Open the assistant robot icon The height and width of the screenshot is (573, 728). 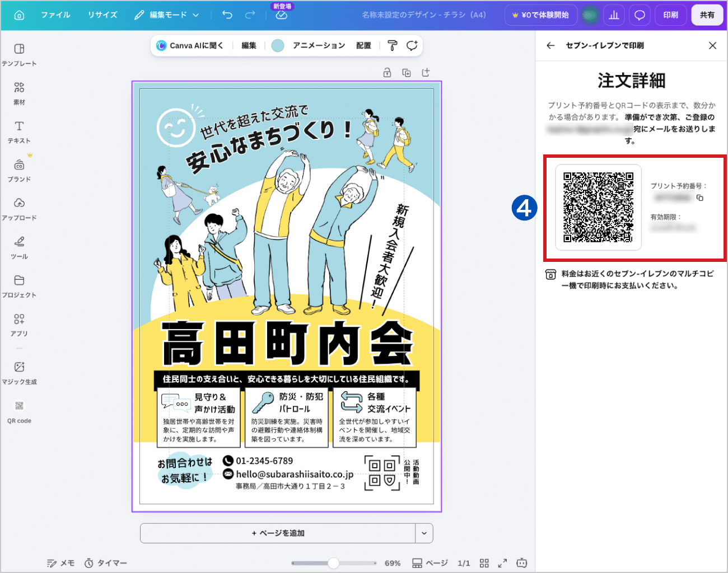coord(522,563)
